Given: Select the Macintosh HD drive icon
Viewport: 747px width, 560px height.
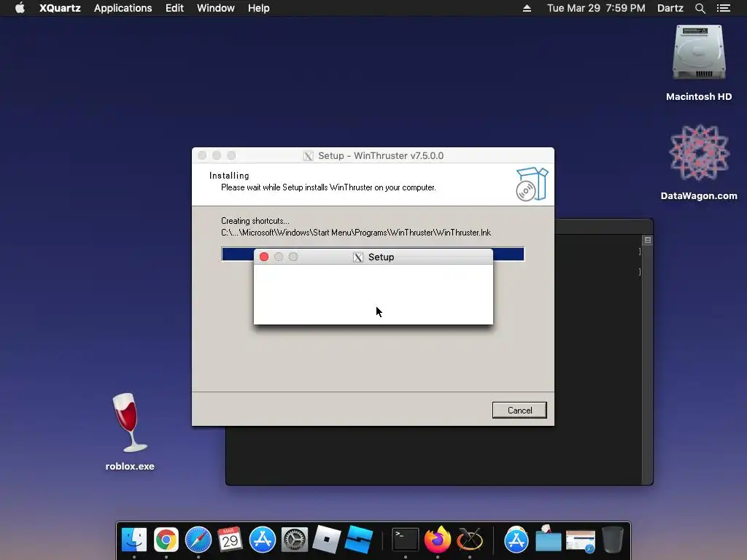Looking at the screenshot, I should [699, 52].
